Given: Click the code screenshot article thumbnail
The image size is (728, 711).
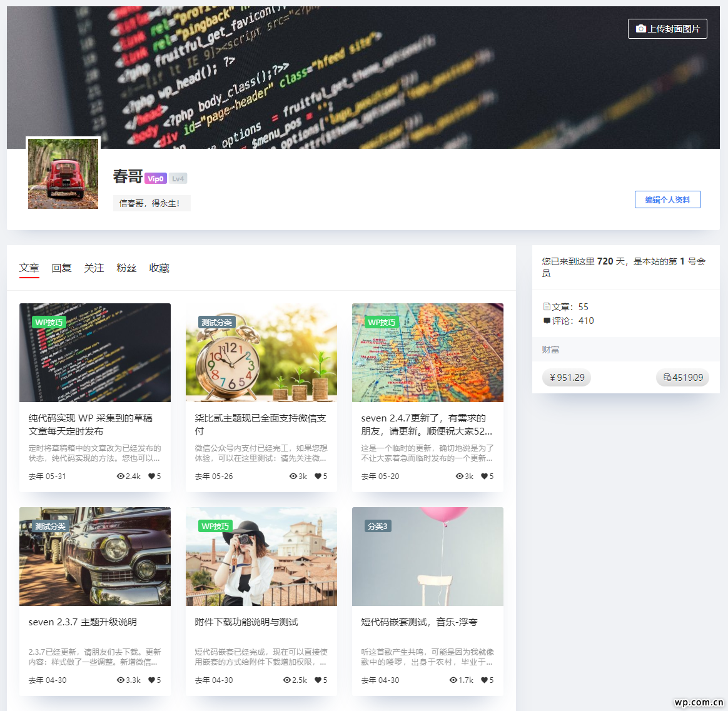Looking at the screenshot, I should pyautogui.click(x=95, y=353).
